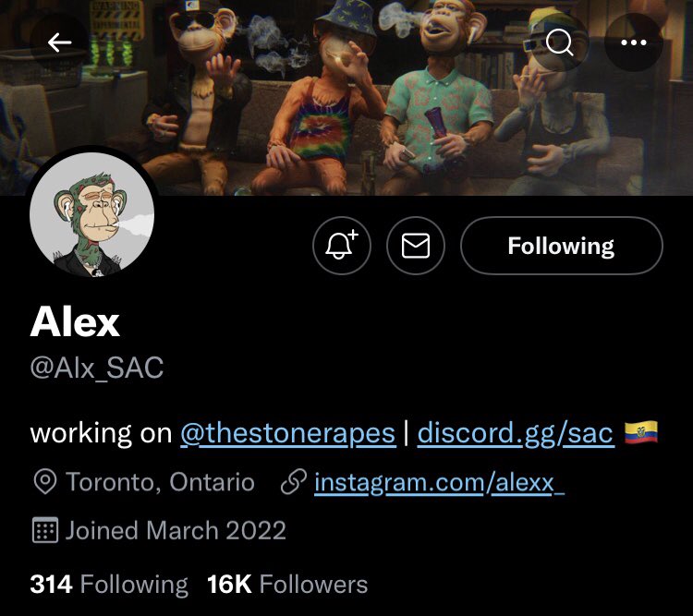Click the display name Alex
This screenshot has width=693, height=616.
(x=75, y=322)
